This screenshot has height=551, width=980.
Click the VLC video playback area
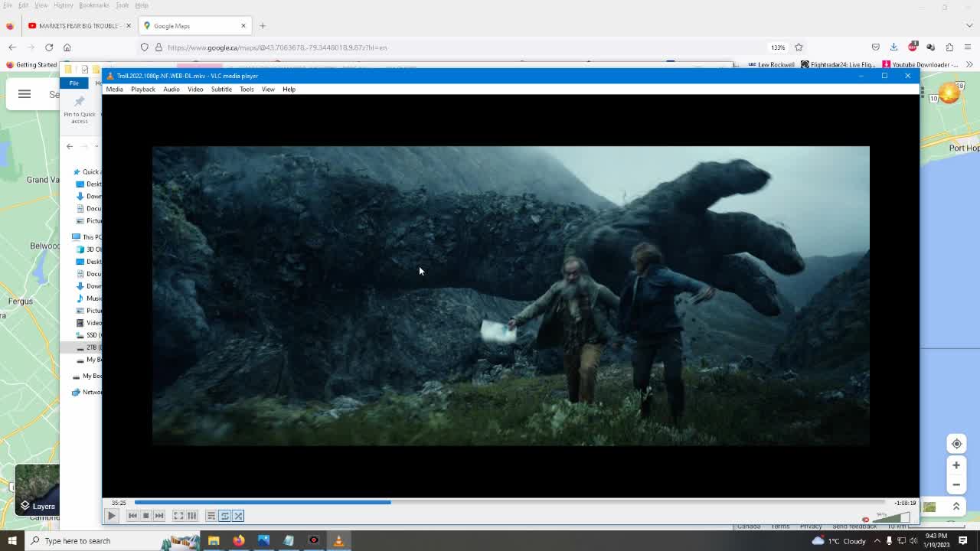(x=511, y=296)
